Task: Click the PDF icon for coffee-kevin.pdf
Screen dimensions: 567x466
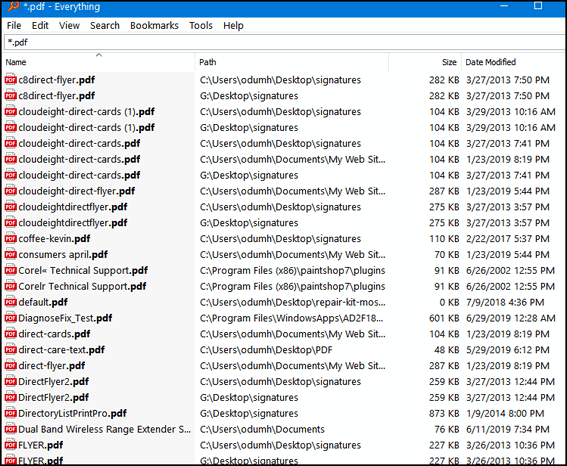Action: click(x=10, y=239)
